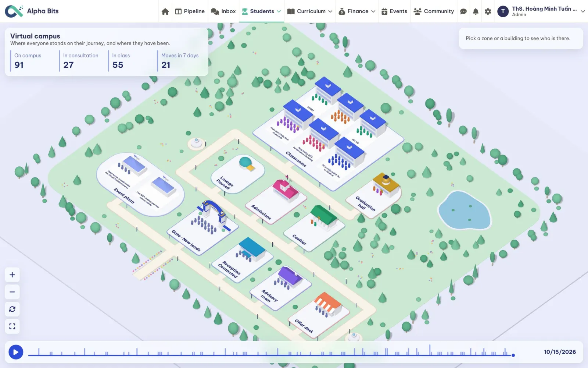The image size is (588, 368).
Task: Go to the Home icon
Action: [165, 11]
